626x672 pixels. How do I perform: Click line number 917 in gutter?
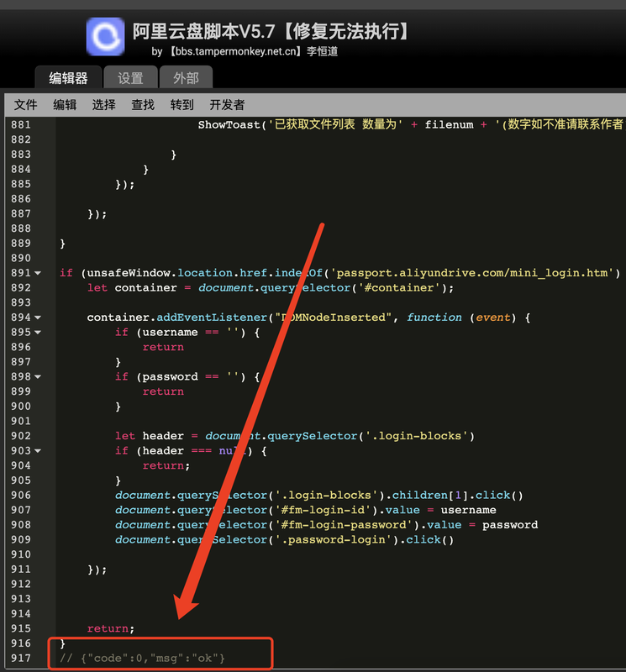coord(21,659)
